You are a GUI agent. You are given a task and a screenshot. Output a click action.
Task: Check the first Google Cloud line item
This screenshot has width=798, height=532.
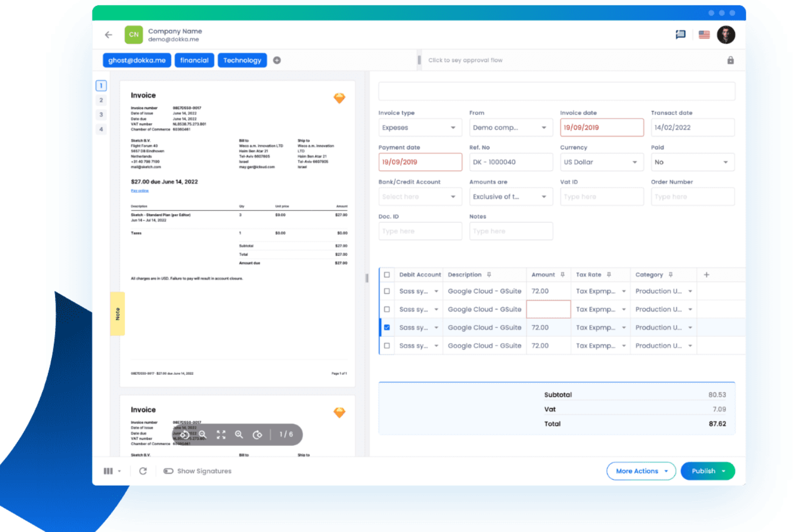[x=387, y=291]
